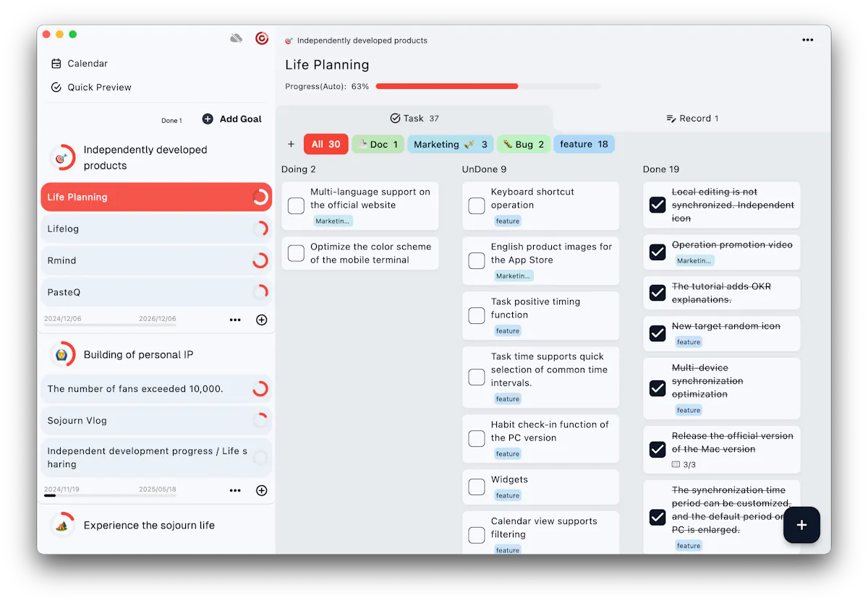Select the Rmind key result

click(156, 260)
